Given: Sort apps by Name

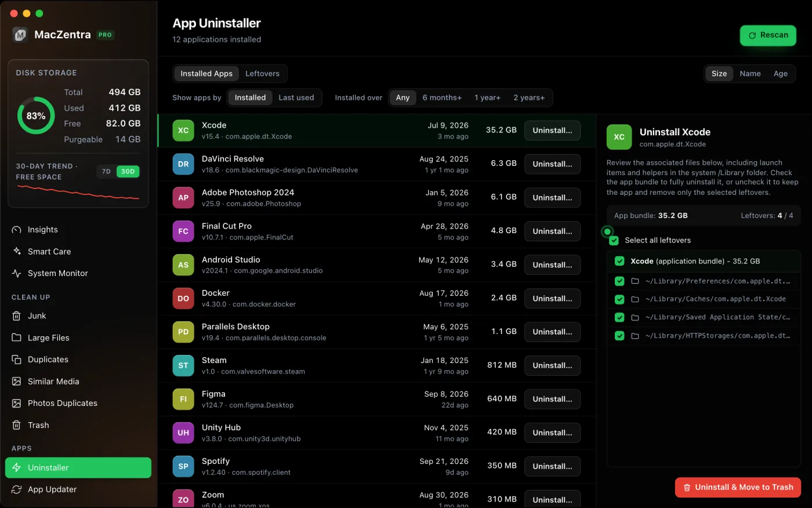Looking at the screenshot, I should [750, 74].
